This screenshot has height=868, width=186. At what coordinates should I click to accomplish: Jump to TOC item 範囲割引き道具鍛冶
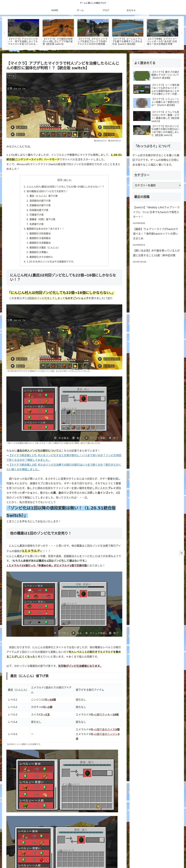tap(40, 238)
